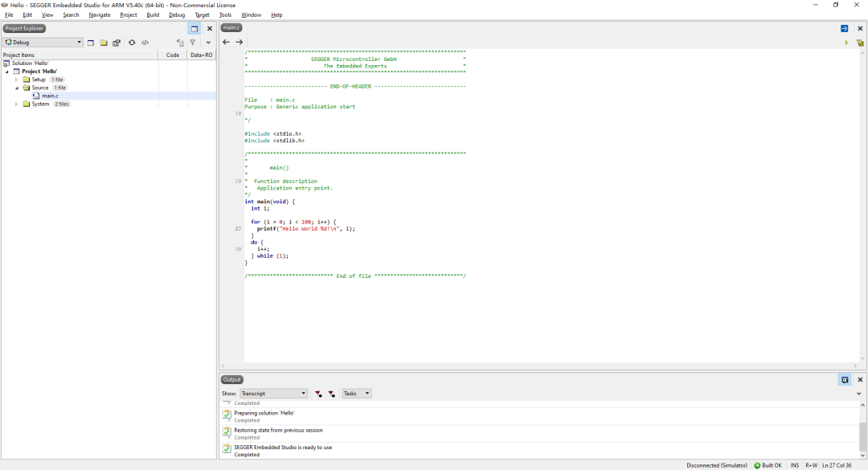
Task: Collapse the Source folder node
Action: pos(17,88)
